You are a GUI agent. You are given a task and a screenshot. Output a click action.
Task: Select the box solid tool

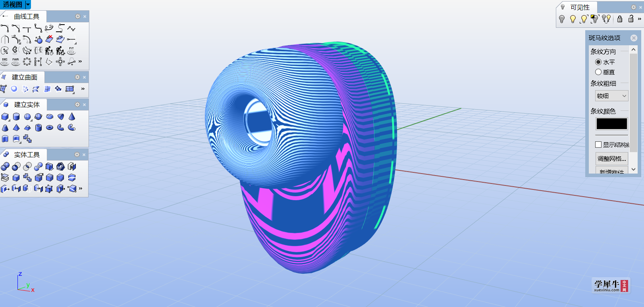[5, 116]
